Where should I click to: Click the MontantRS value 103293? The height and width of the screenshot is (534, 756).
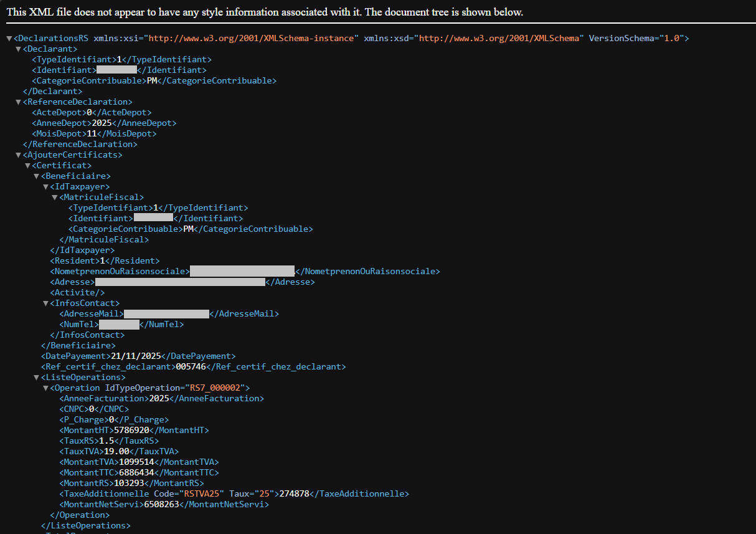129,484
